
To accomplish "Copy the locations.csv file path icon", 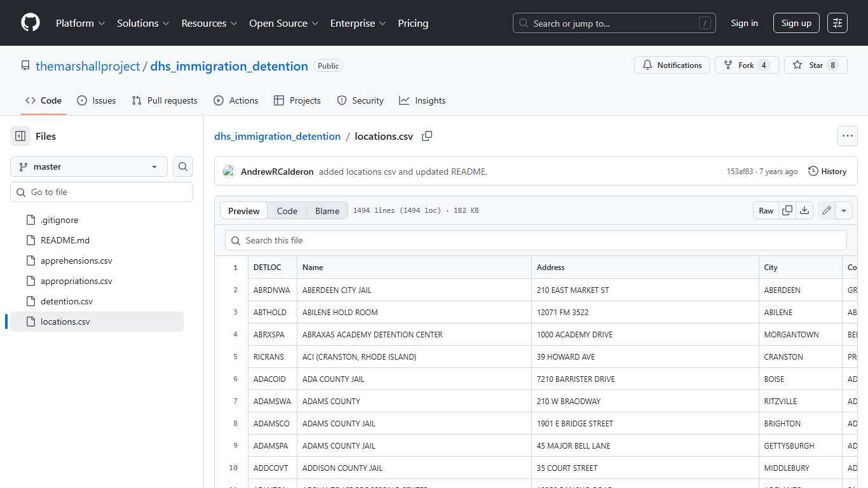I will pos(427,136).
